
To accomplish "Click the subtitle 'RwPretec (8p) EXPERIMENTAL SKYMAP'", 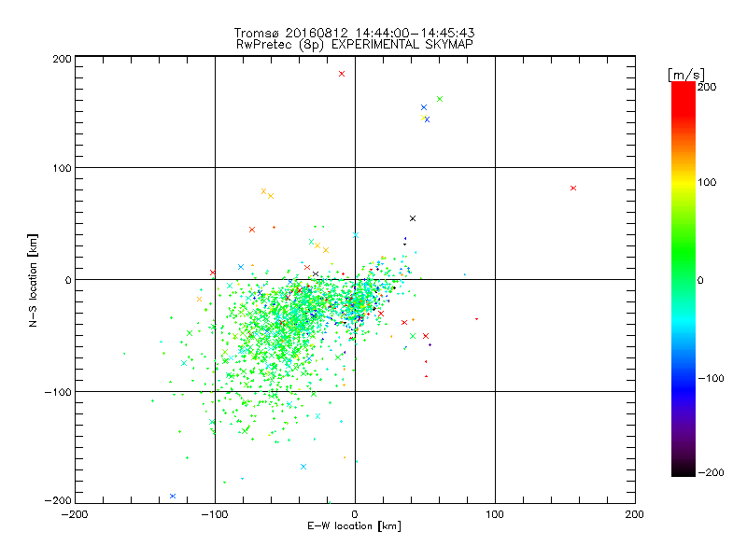I will tap(355, 45).
